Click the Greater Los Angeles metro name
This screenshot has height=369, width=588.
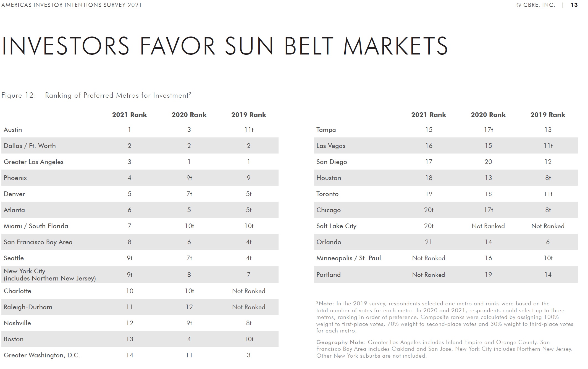pyautogui.click(x=33, y=162)
